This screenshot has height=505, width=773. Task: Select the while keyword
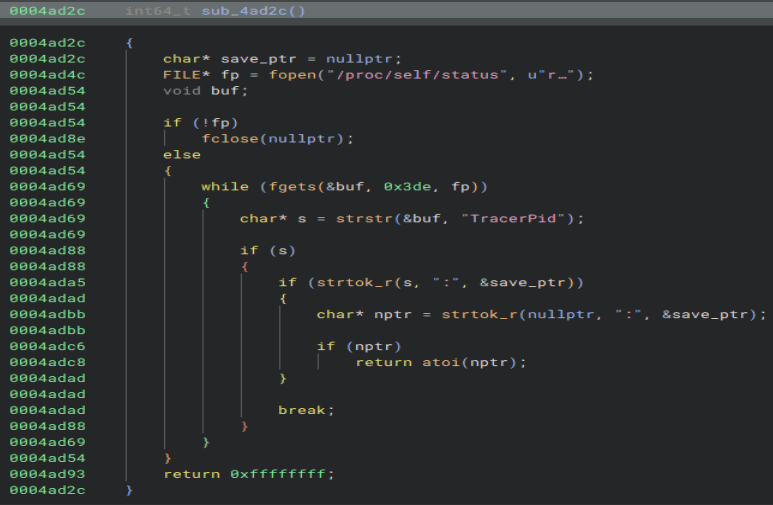point(221,187)
